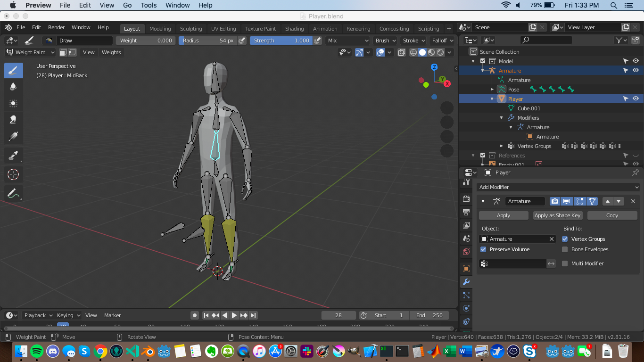The image size is (644, 362).
Task: Select the Average weight paint tool
Action: [x=14, y=103]
